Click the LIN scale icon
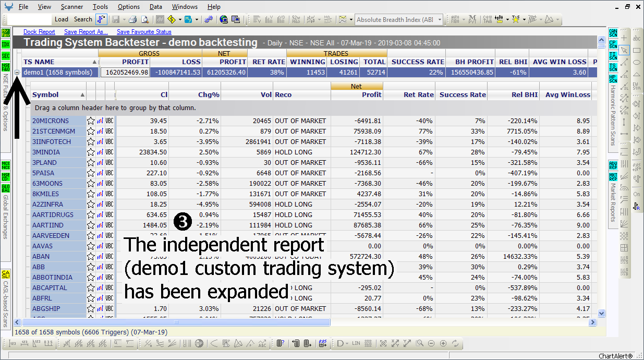644x360 pixels. (356, 343)
